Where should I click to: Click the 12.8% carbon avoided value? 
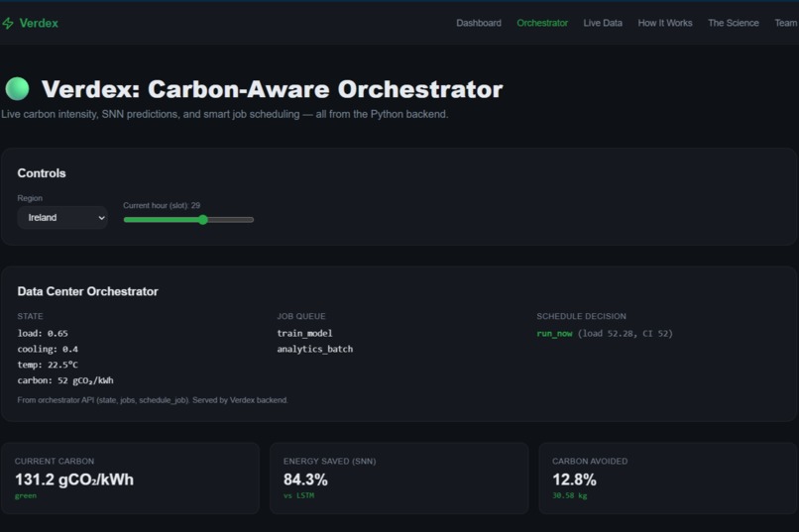pos(574,479)
